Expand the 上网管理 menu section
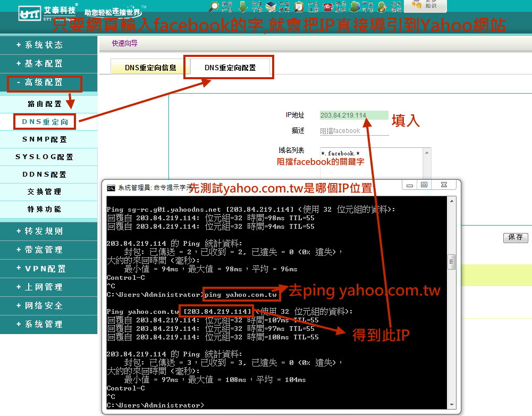The image size is (532, 416). (x=48, y=287)
